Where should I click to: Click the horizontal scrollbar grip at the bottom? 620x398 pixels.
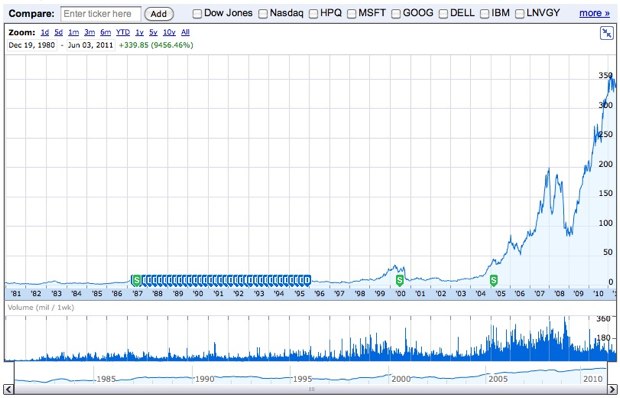pos(311,389)
